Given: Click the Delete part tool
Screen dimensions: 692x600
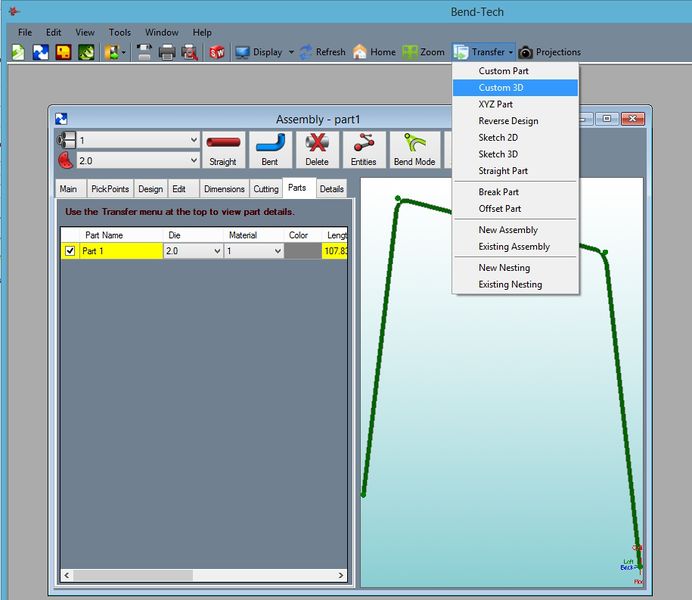Looking at the screenshot, I should click(x=317, y=150).
